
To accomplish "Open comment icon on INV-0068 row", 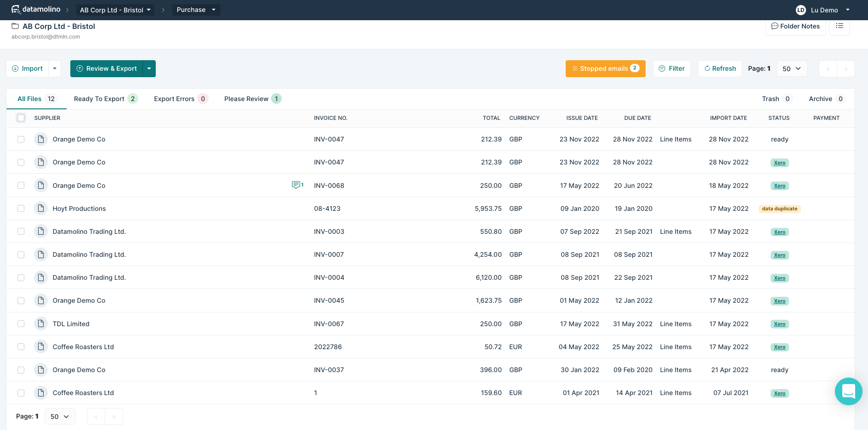I will point(297,185).
